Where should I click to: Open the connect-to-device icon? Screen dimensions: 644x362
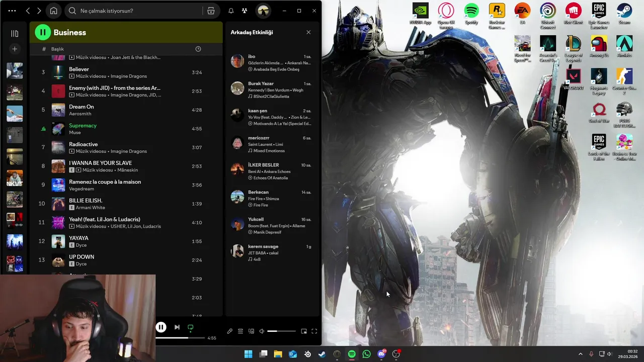tap(251, 331)
